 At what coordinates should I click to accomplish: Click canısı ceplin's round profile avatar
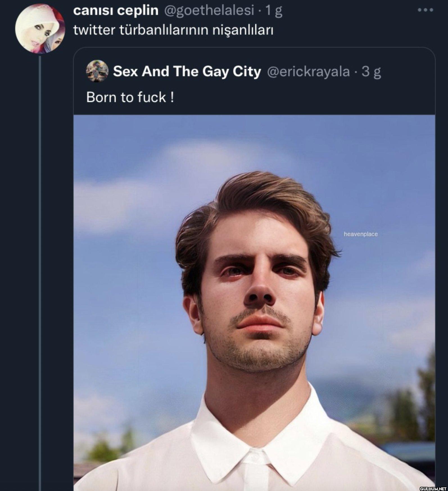click(40, 28)
